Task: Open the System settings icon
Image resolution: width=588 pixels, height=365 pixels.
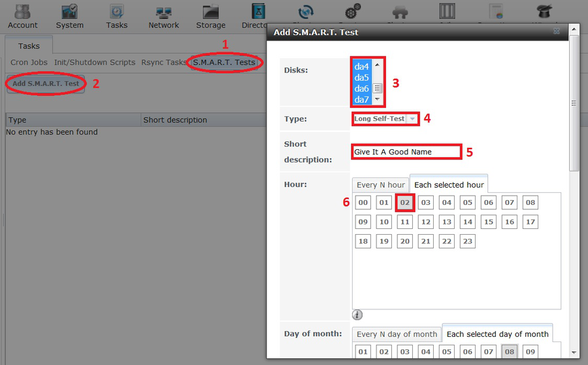Action: point(69,16)
